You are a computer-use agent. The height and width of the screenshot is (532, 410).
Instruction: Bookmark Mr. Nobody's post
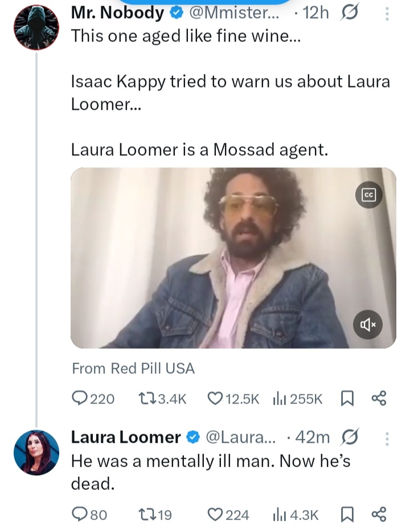pyautogui.click(x=347, y=399)
